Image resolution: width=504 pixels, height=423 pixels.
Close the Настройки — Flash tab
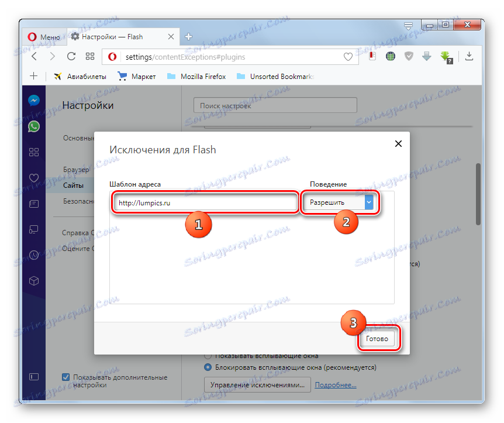click(171, 37)
